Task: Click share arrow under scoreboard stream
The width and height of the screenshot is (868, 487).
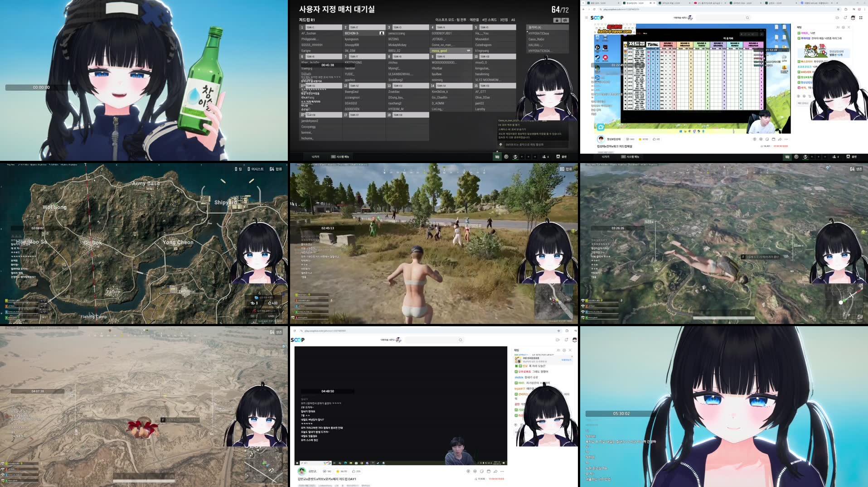Action: click(x=780, y=139)
